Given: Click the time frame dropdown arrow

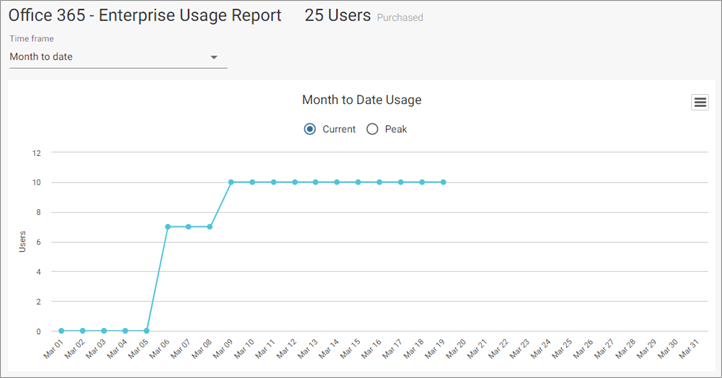Looking at the screenshot, I should tap(214, 58).
